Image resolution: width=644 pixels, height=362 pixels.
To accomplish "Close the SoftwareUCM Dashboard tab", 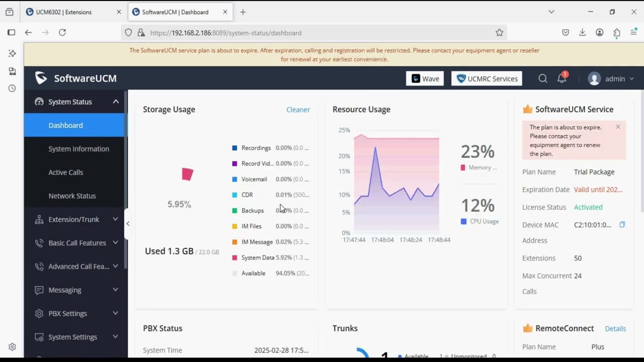I will pos(225,12).
